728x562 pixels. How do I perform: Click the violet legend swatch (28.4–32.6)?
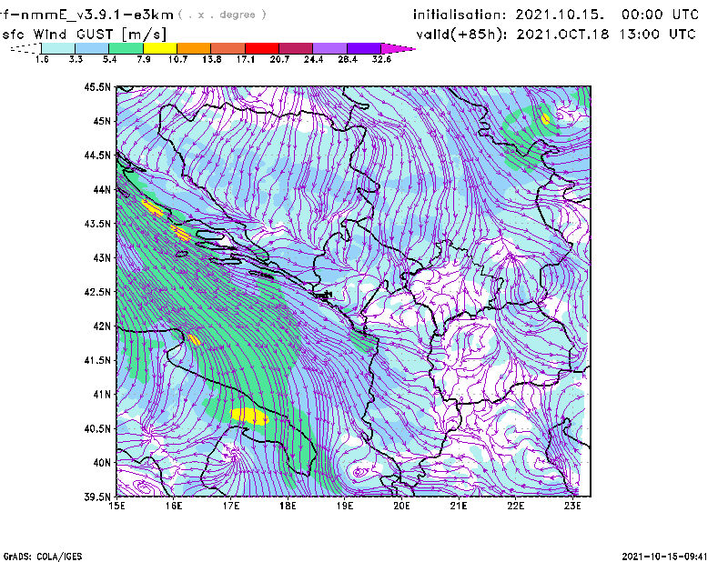coord(363,48)
